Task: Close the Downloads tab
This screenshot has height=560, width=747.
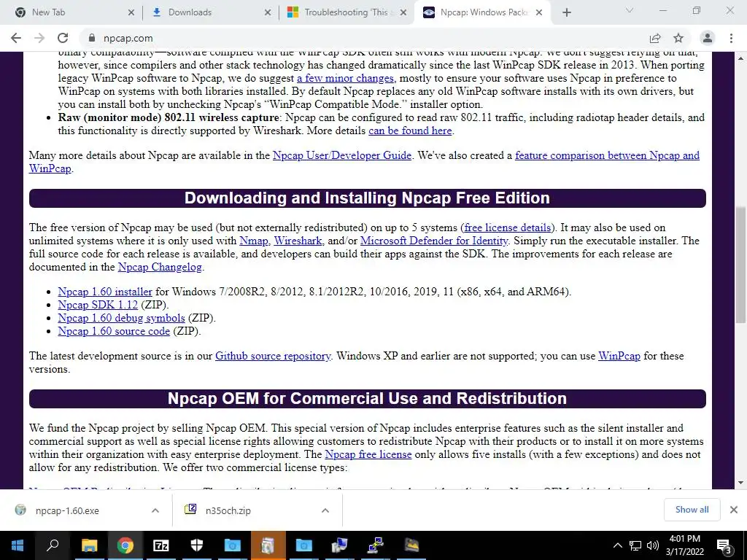Action: [x=268, y=12]
